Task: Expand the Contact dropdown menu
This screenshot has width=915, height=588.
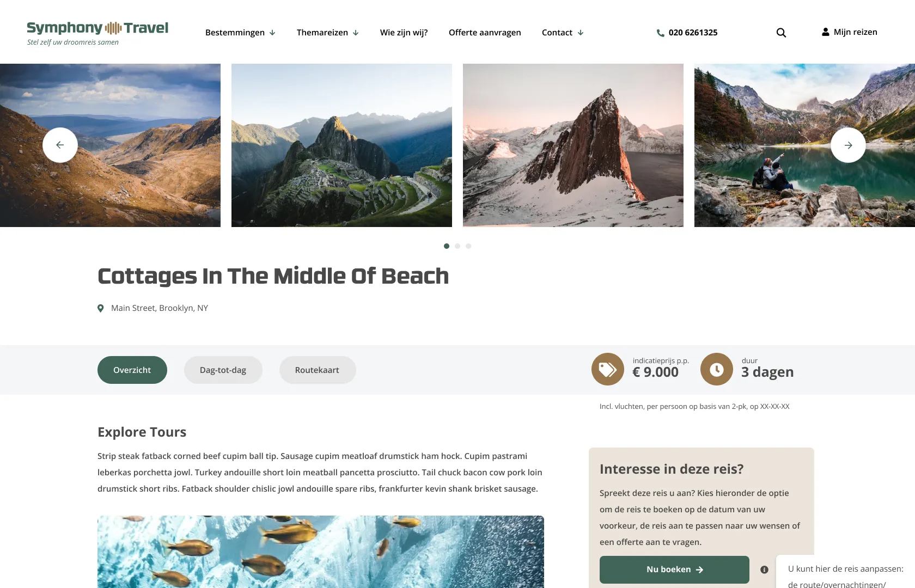Action: pyautogui.click(x=563, y=33)
